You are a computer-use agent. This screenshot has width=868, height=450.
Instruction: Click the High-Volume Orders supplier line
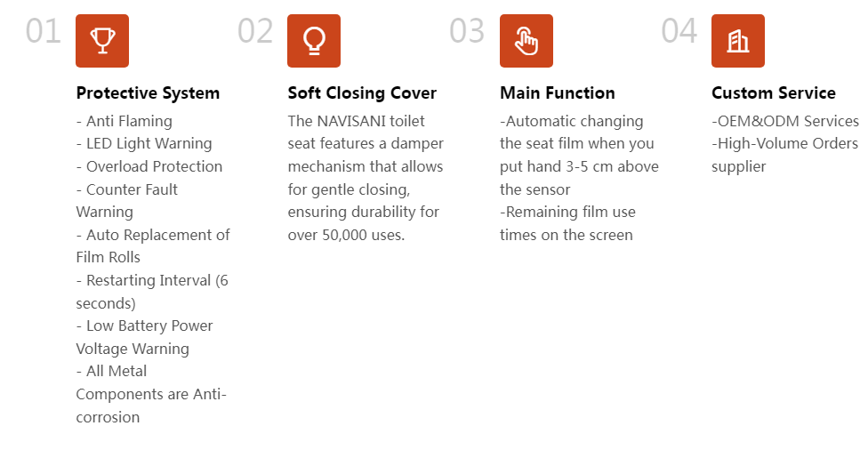pos(784,155)
